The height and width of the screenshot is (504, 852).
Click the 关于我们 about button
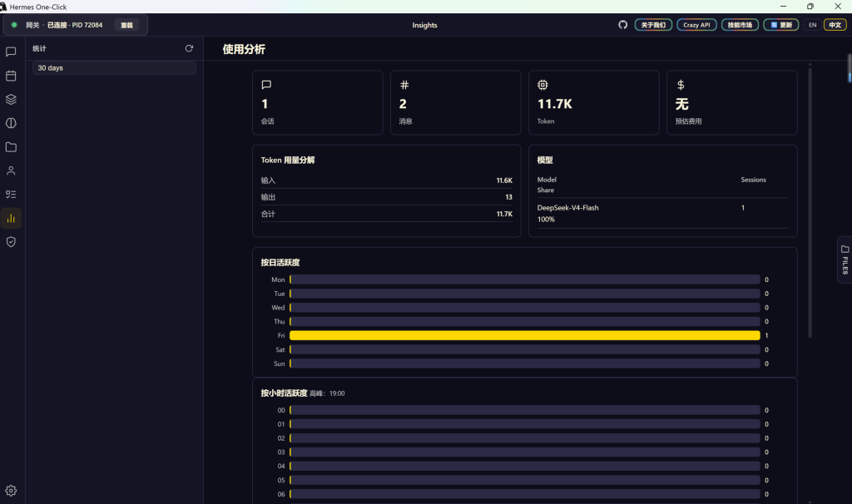click(653, 25)
